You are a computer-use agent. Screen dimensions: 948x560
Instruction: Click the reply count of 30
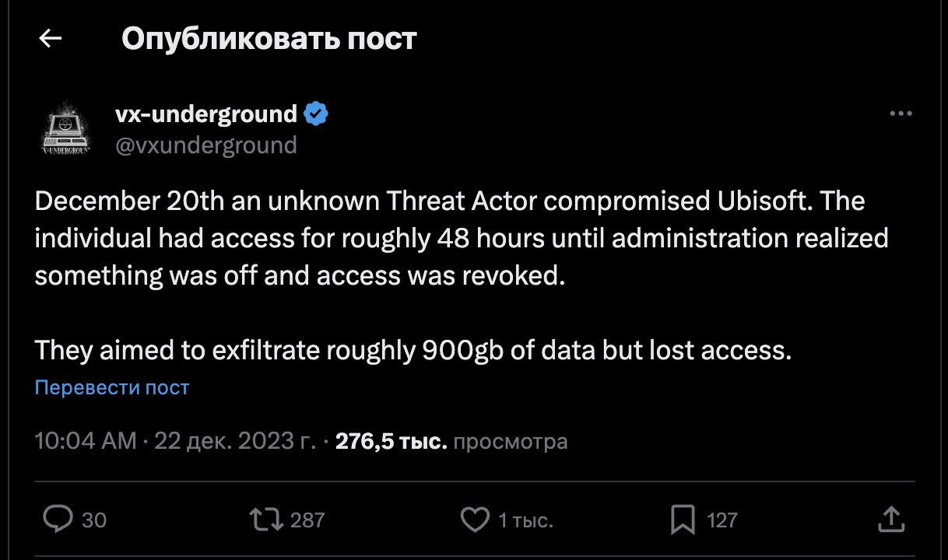[x=94, y=520]
